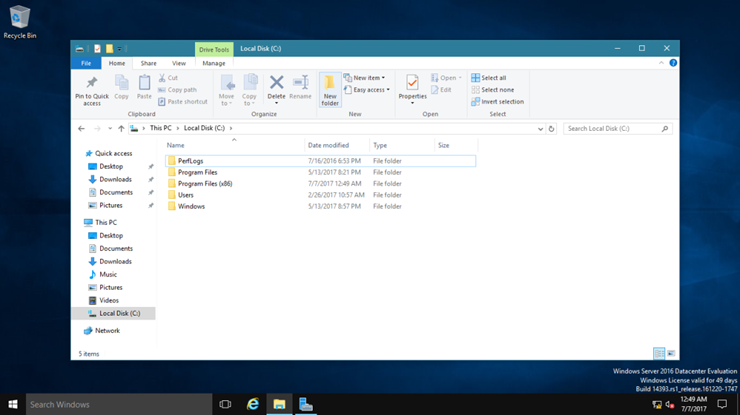Click the Search Local Disk (C:) field

(x=610, y=129)
